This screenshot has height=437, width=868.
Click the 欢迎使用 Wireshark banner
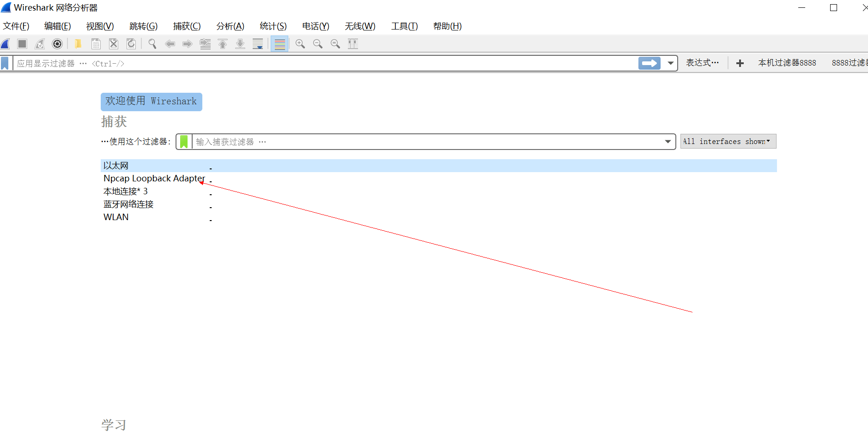(152, 102)
